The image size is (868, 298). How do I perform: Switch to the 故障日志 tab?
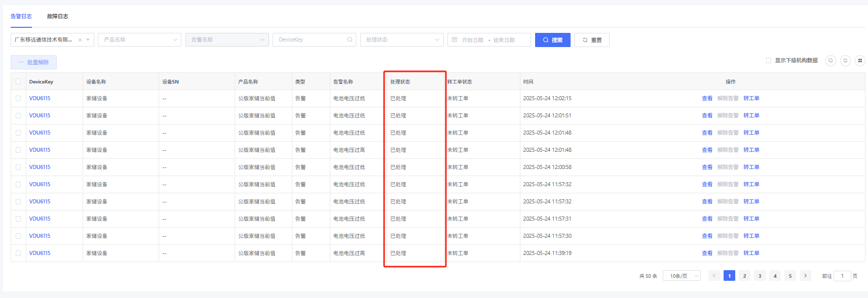(x=57, y=17)
